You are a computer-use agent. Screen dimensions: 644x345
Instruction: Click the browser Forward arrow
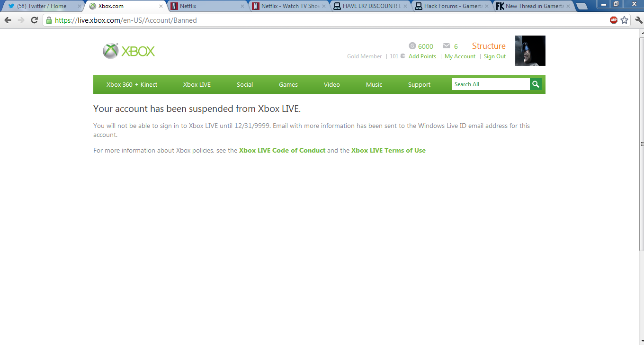point(21,20)
